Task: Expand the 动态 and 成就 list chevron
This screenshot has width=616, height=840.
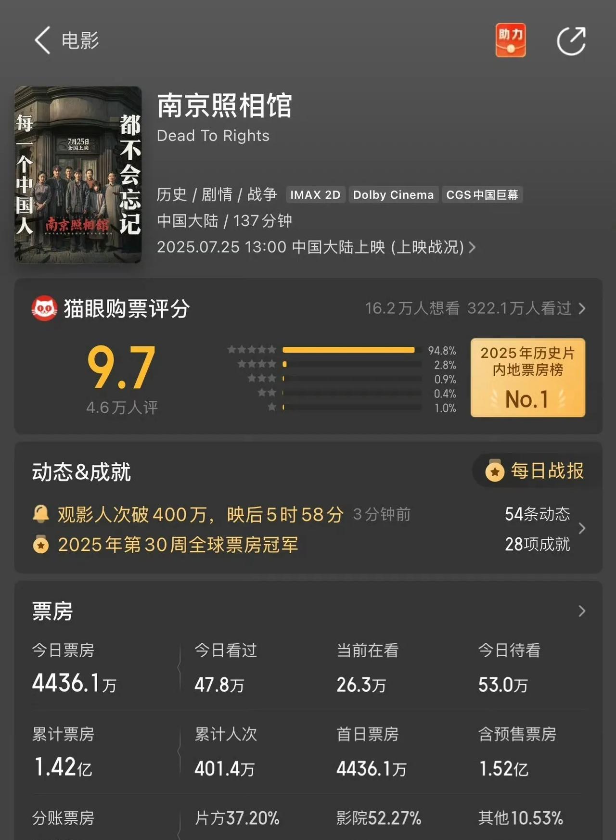Action: coord(582,529)
